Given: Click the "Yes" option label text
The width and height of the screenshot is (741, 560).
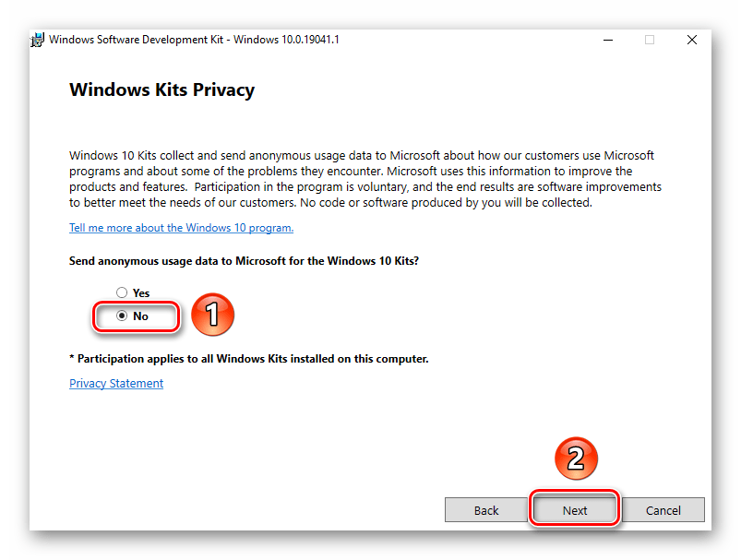Looking at the screenshot, I should point(141,292).
